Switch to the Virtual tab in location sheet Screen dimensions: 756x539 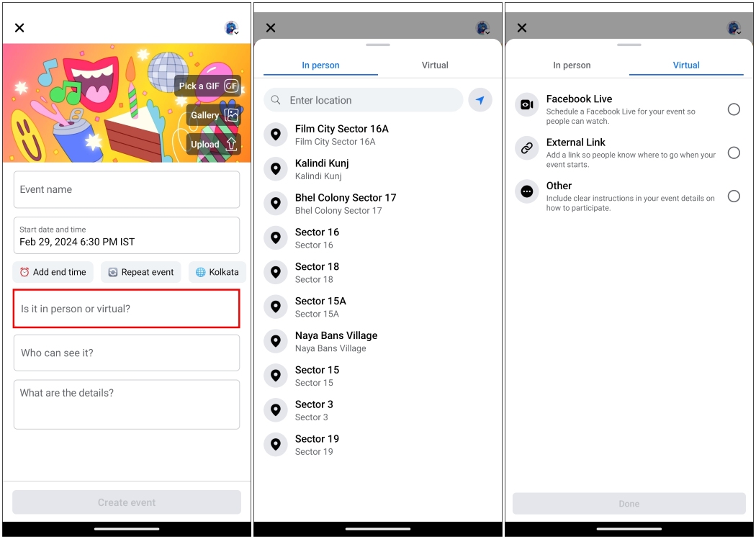click(x=435, y=65)
